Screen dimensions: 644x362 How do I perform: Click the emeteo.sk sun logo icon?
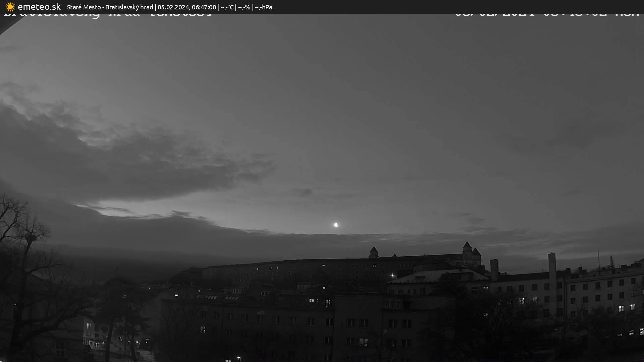pos(10,7)
